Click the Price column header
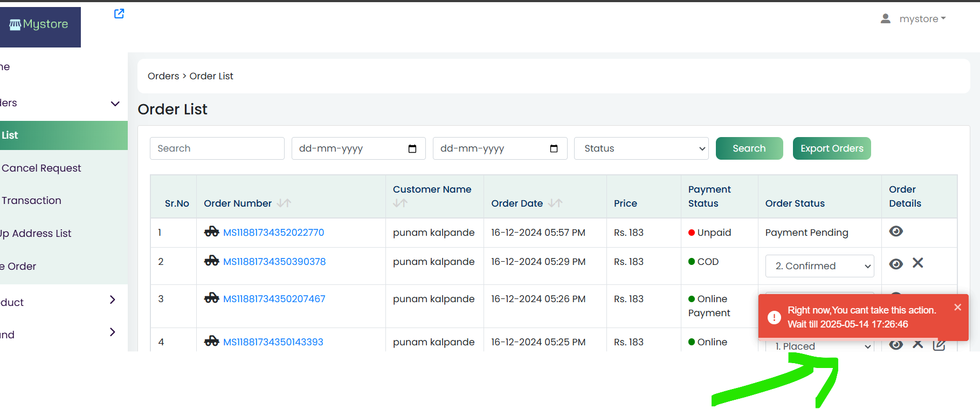Image resolution: width=980 pixels, height=409 pixels. (625, 203)
